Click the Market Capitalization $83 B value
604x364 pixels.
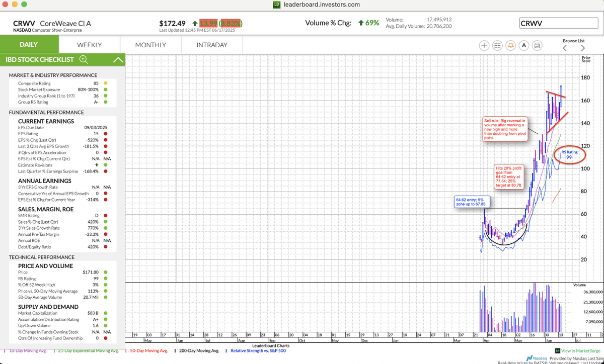coord(92,313)
